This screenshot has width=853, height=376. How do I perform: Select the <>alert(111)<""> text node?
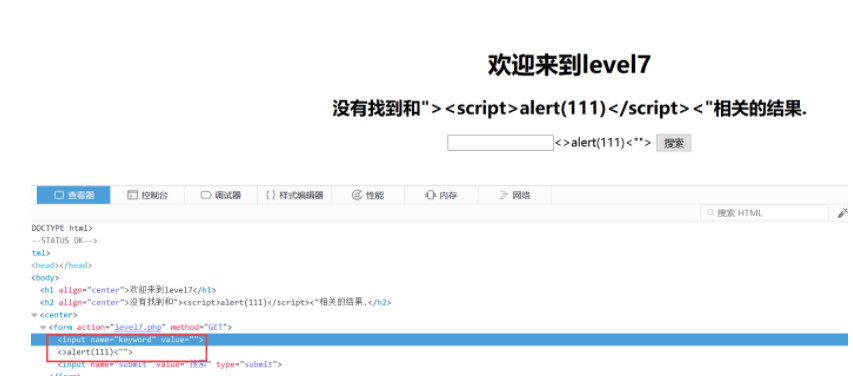point(95,352)
